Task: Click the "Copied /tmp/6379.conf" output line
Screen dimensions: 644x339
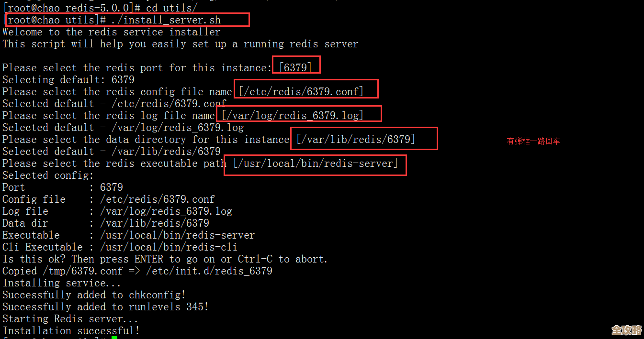Action: point(137,271)
